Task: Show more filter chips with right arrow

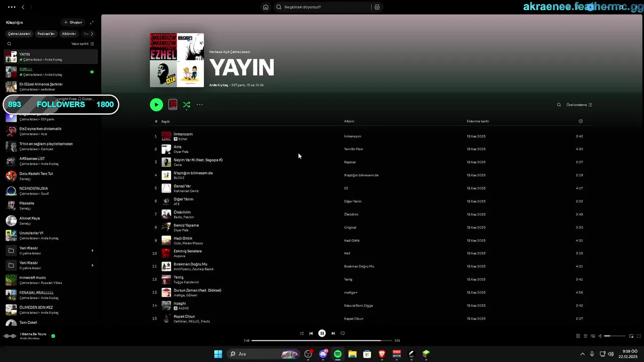Action: [x=92, y=34]
